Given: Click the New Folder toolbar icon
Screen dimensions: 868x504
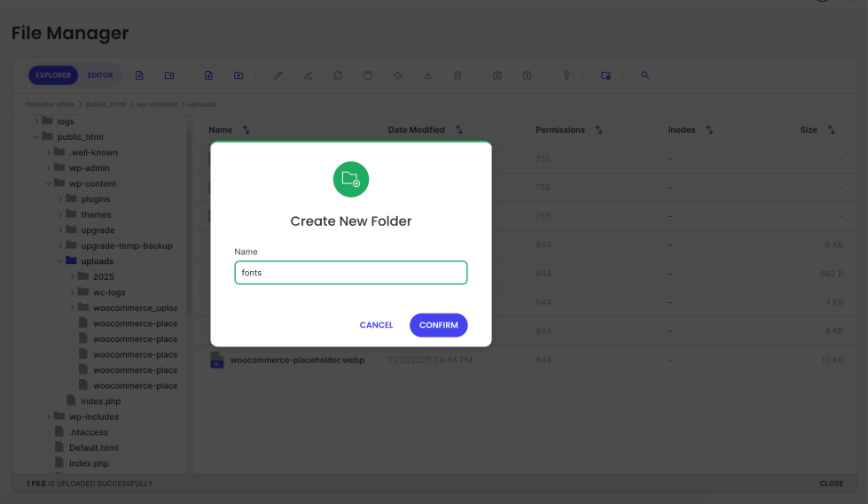Looking at the screenshot, I should [169, 75].
